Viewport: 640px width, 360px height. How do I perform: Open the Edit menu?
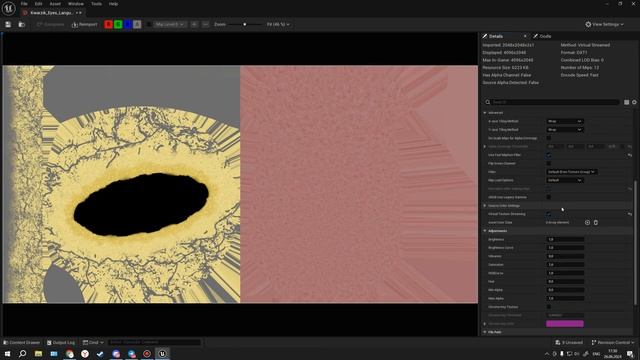pyautogui.click(x=38, y=4)
